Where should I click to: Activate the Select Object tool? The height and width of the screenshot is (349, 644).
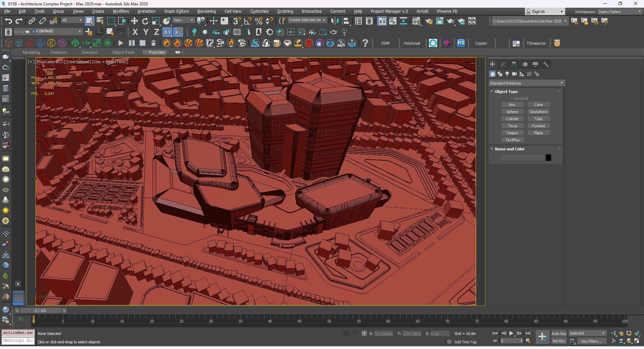(x=89, y=21)
